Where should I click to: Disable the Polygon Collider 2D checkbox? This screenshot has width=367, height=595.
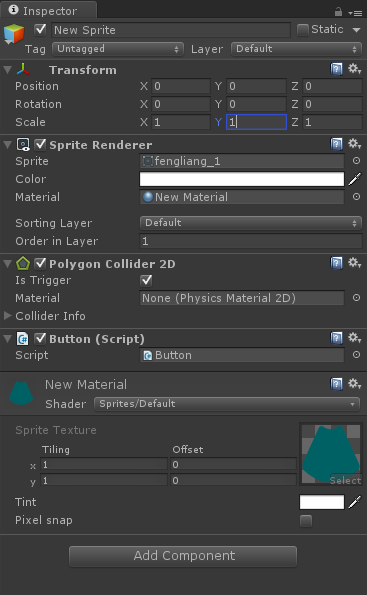point(40,263)
